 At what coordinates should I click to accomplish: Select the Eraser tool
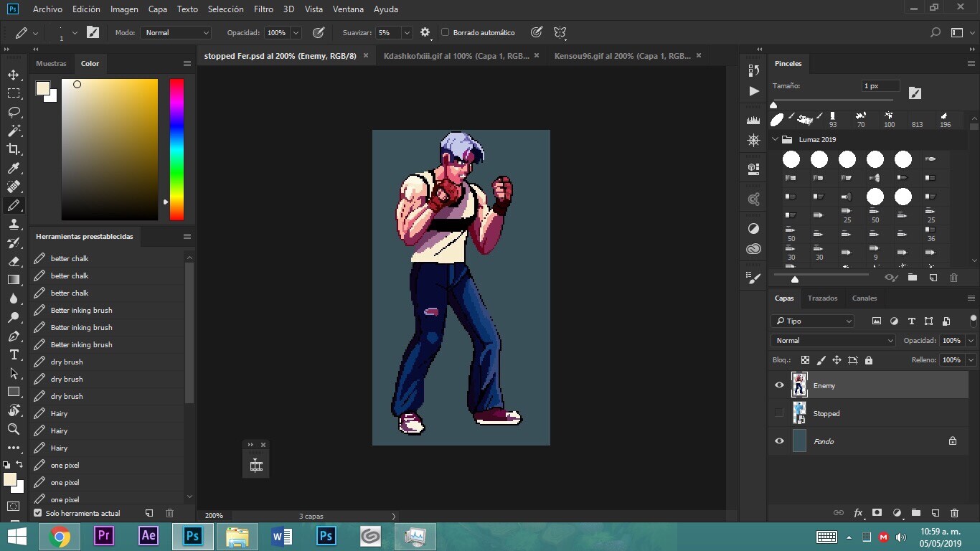click(x=14, y=261)
